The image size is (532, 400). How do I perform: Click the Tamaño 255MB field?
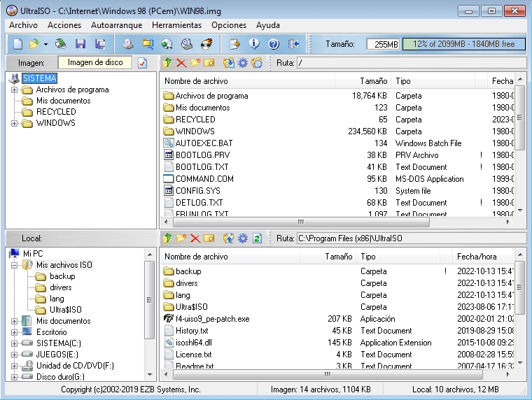coord(383,44)
